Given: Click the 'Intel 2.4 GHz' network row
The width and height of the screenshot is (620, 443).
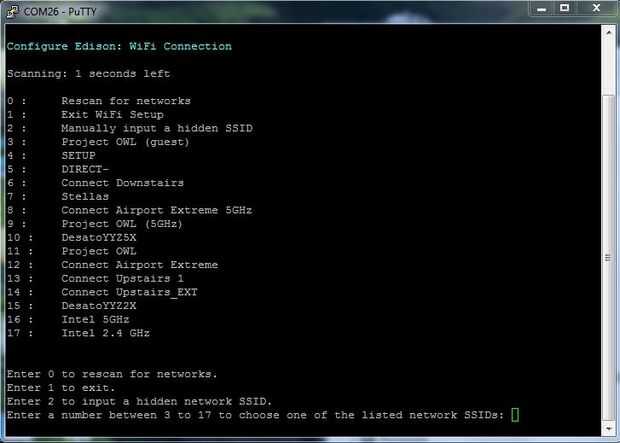Looking at the screenshot, I should point(78,333).
